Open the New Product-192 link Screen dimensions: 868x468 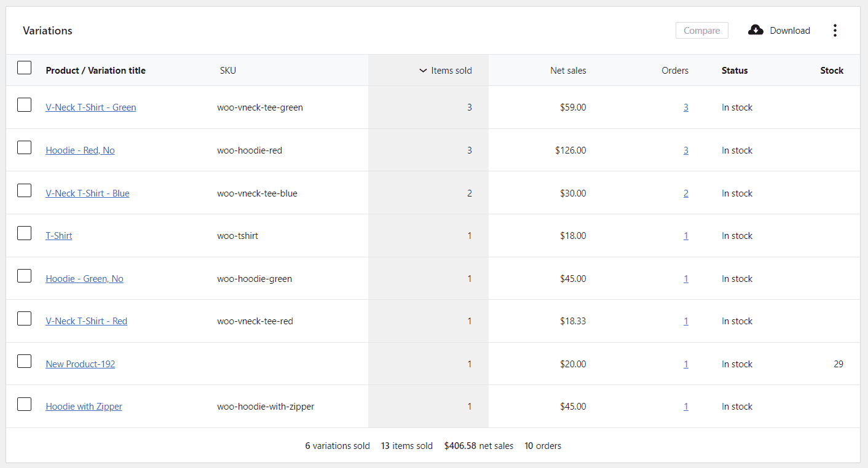80,364
